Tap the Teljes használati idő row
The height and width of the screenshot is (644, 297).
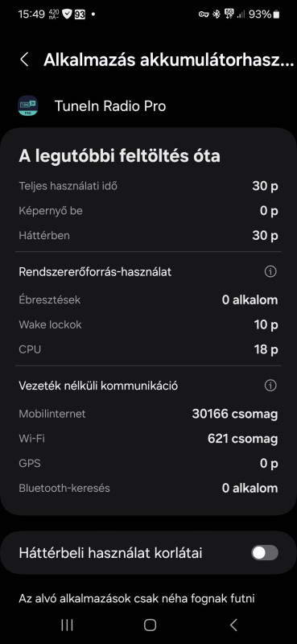[x=148, y=186]
